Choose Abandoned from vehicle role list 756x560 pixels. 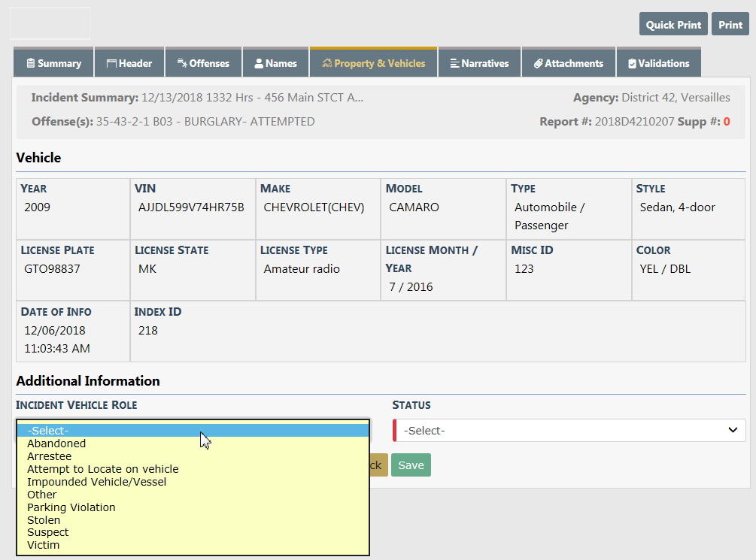(x=56, y=443)
